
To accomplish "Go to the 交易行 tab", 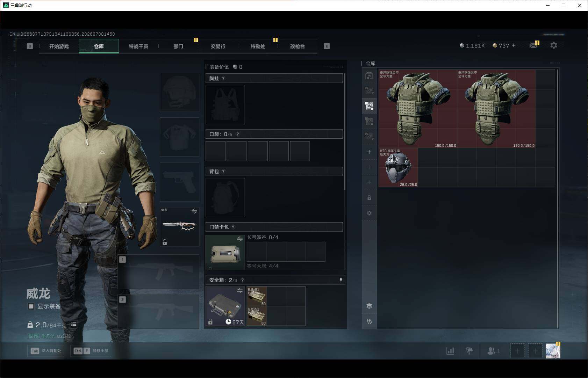I will 218,46.
